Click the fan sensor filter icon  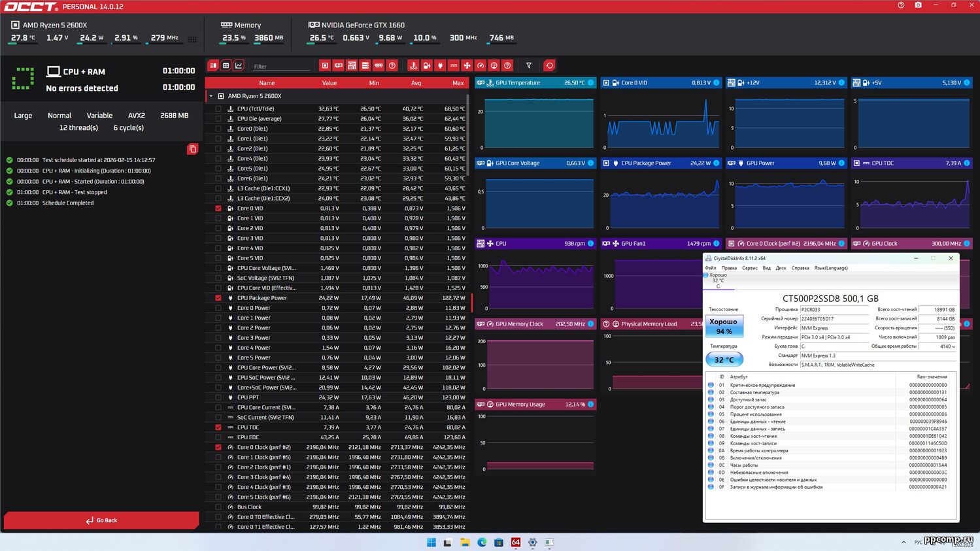pyautogui.click(x=467, y=65)
